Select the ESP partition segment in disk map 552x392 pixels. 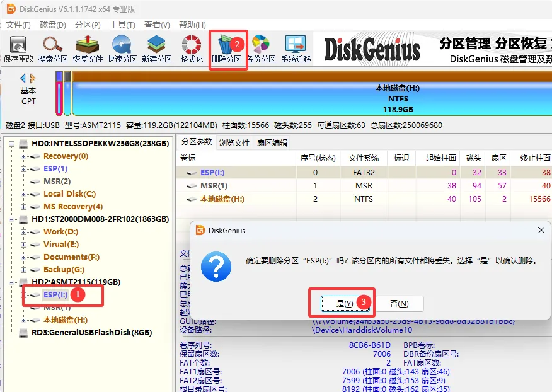coord(59,93)
